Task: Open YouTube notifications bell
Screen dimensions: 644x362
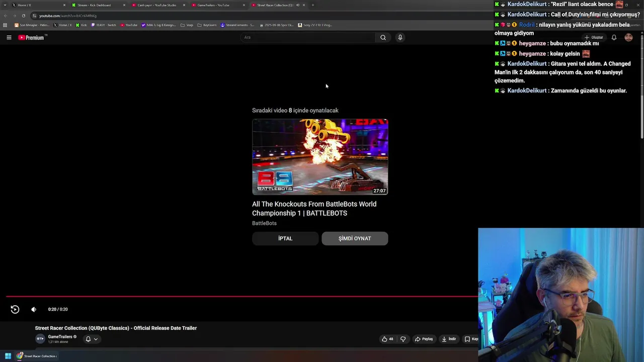Action: pos(614,37)
